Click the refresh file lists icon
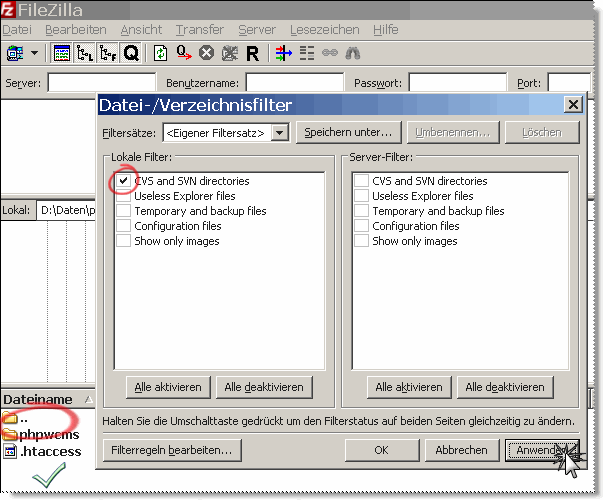Image resolution: width=603 pixels, height=500 pixels. click(x=160, y=53)
